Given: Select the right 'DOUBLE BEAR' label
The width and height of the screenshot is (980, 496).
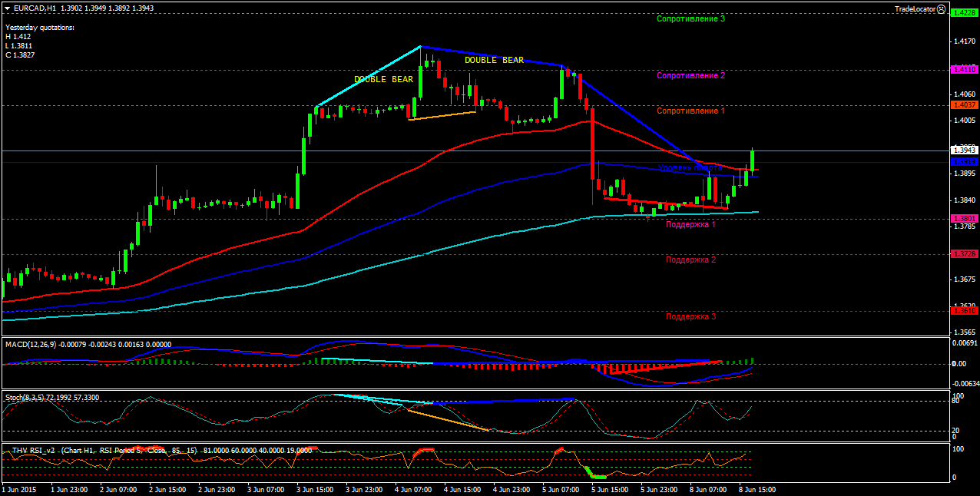Looking at the screenshot, I should tap(494, 60).
